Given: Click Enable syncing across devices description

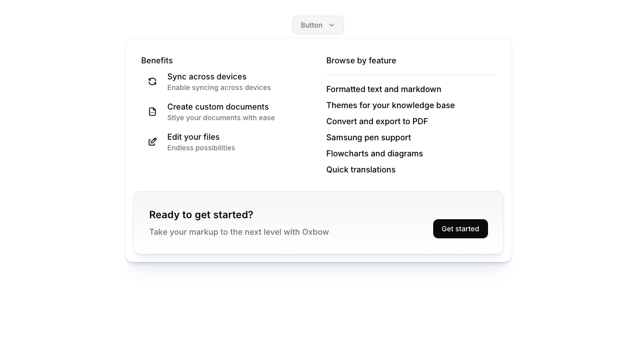Looking at the screenshot, I should click(219, 88).
